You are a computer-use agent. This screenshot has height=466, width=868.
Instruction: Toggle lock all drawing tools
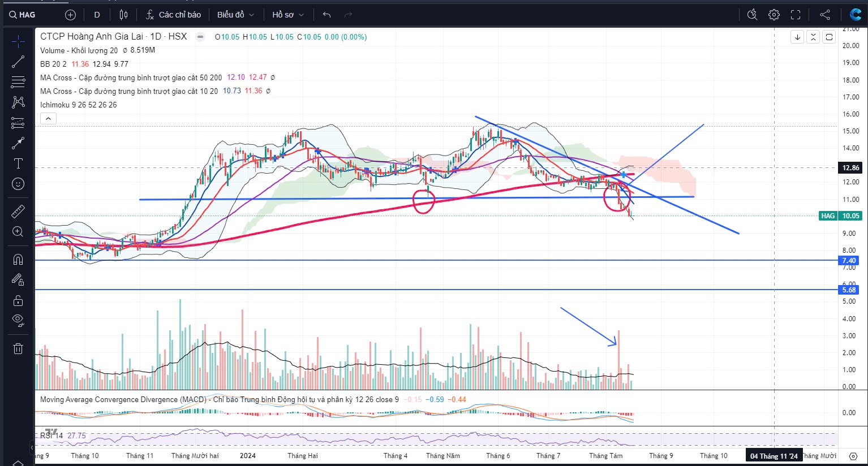(x=18, y=300)
